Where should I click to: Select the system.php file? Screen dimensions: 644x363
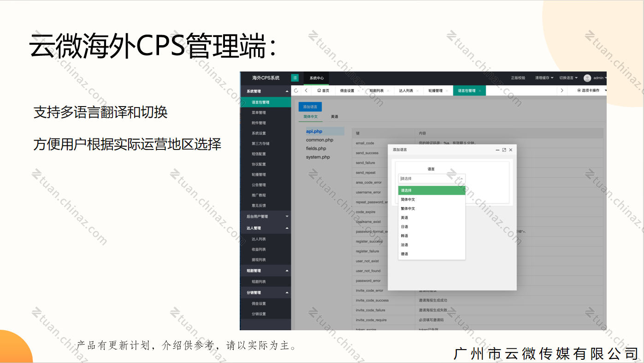pos(318,157)
